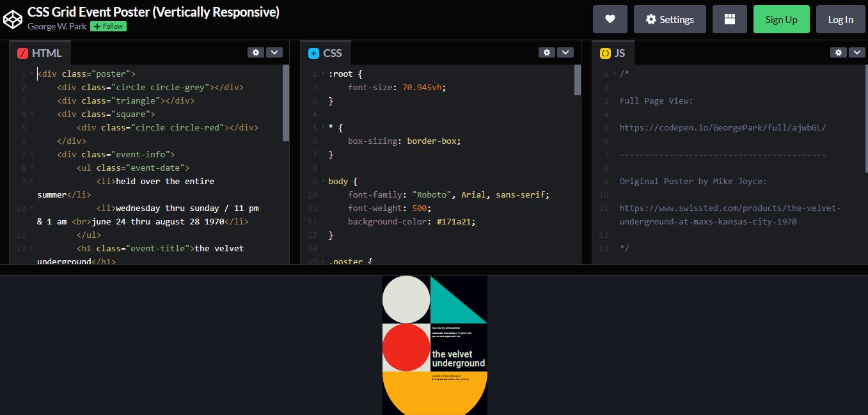Collapse the square div on HTML line 4
This screenshot has width=868, height=415.
pyautogui.click(x=32, y=114)
